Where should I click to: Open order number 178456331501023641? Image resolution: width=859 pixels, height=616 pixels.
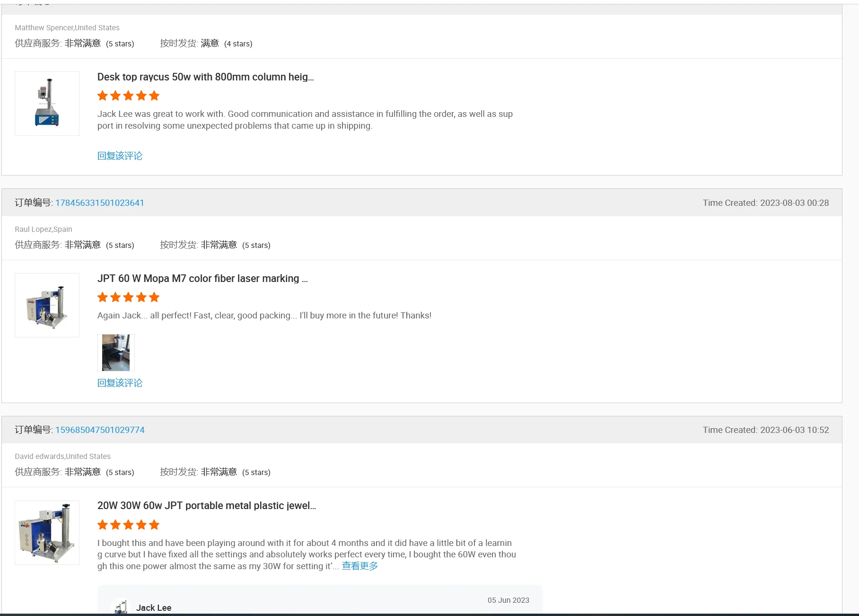point(99,203)
